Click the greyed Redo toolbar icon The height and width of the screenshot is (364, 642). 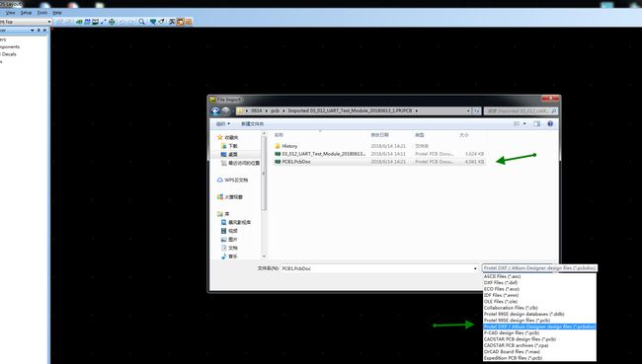click(130, 22)
